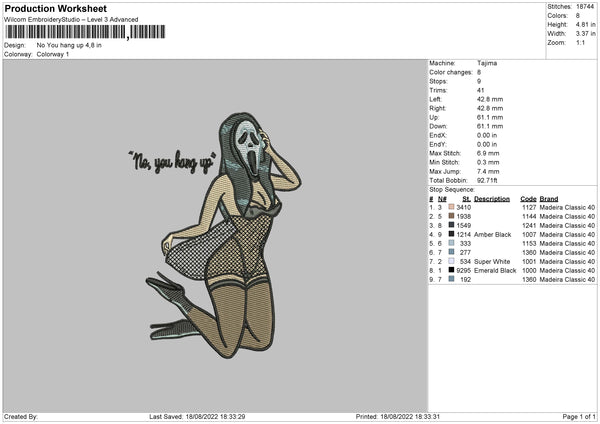Click the 'St.' column header
This screenshot has height=424, width=600.
click(466, 199)
